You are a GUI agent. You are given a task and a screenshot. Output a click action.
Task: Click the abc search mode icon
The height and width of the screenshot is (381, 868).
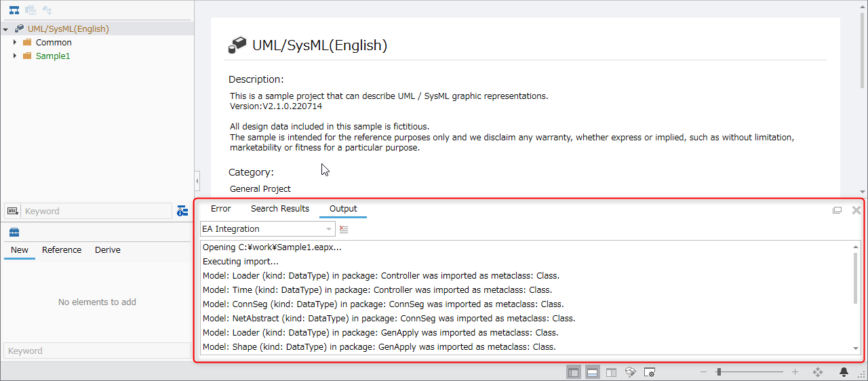tap(12, 211)
